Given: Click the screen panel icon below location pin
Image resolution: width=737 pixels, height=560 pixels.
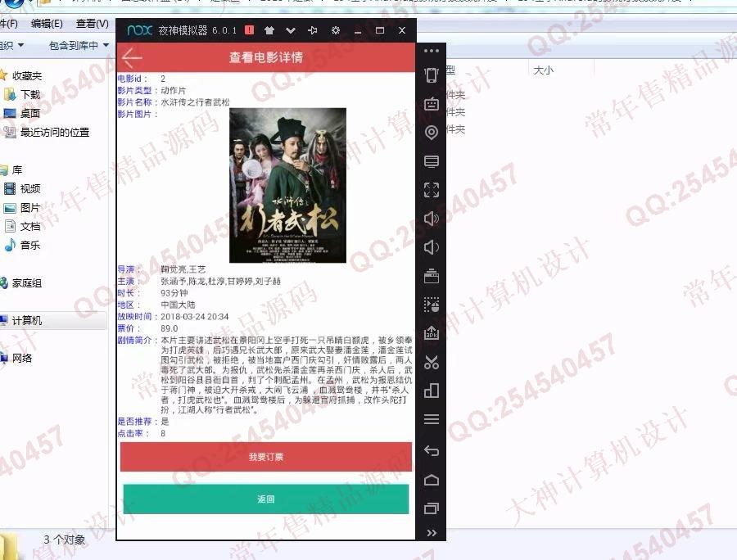Looking at the screenshot, I should click(431, 161).
